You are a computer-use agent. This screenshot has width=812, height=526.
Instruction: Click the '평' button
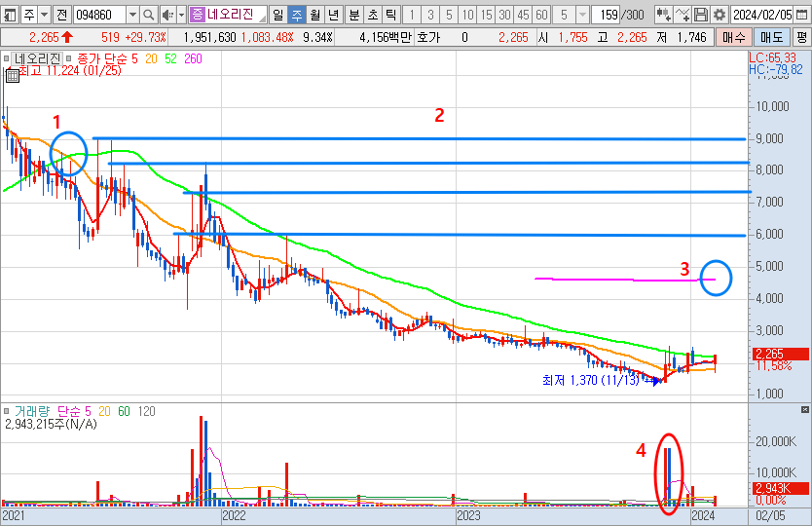pyautogui.click(x=801, y=37)
